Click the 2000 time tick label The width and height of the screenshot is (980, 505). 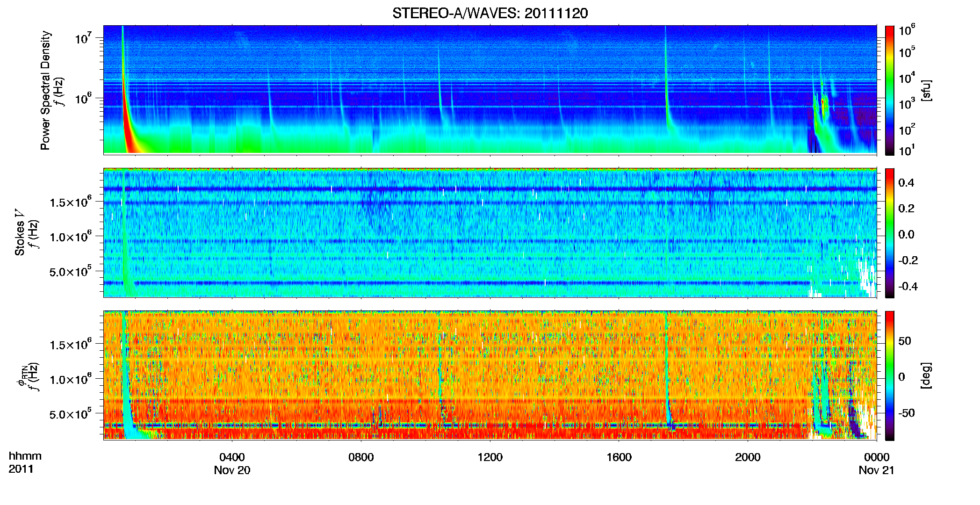click(748, 457)
